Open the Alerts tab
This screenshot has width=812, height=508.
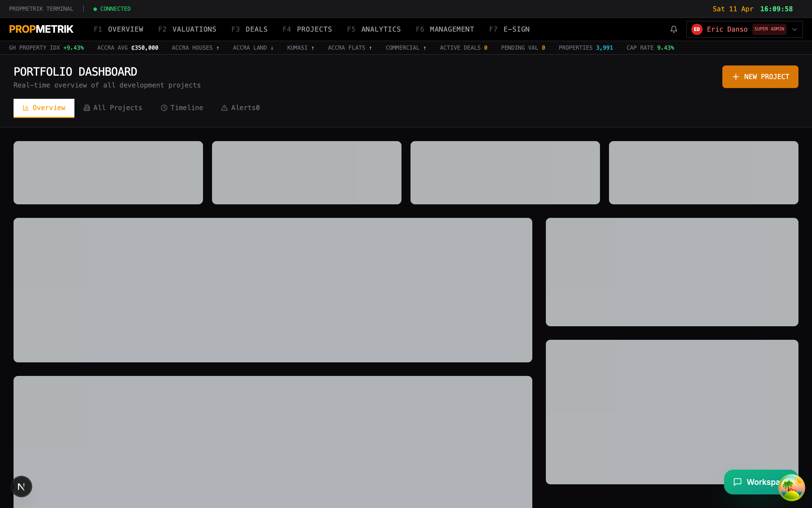click(x=240, y=108)
